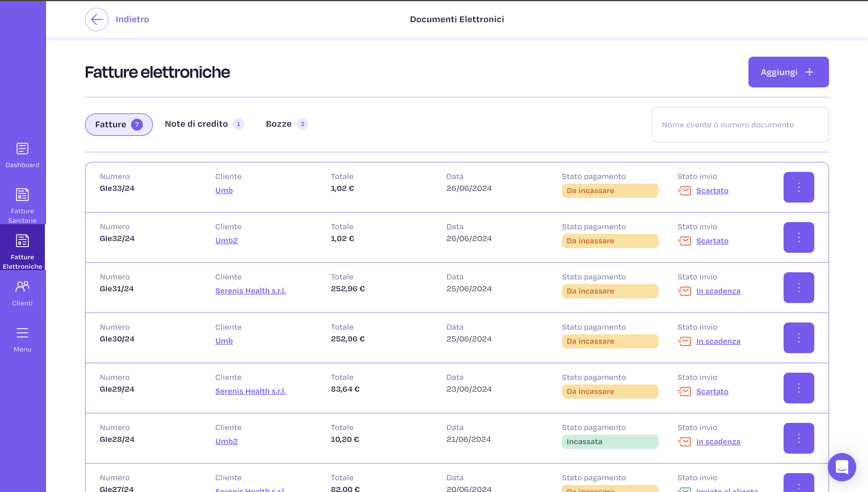Open client Serenis Health s.r.l. on Gle31/24
868x492 pixels.
click(250, 291)
